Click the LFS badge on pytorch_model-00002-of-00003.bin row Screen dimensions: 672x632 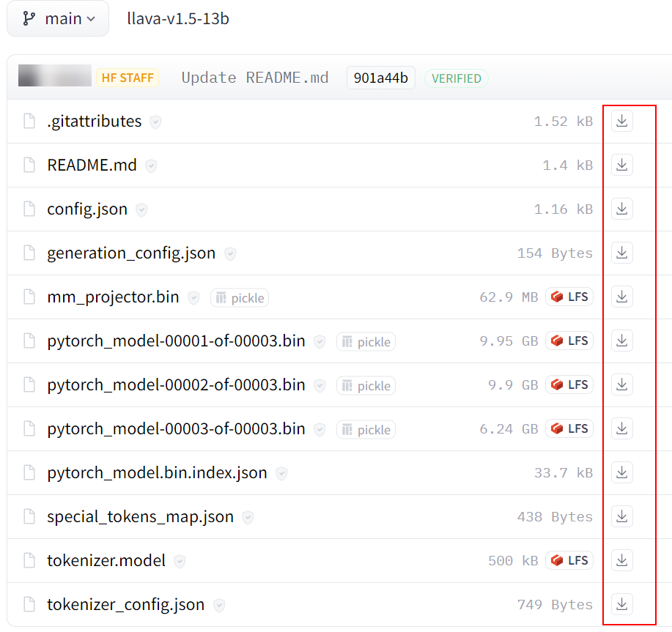569,384
